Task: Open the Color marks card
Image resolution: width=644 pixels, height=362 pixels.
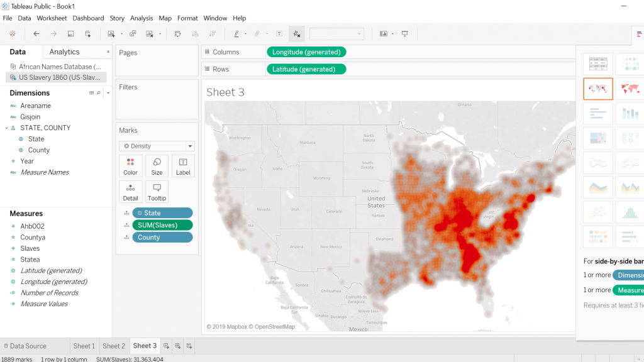Action: pyautogui.click(x=130, y=166)
